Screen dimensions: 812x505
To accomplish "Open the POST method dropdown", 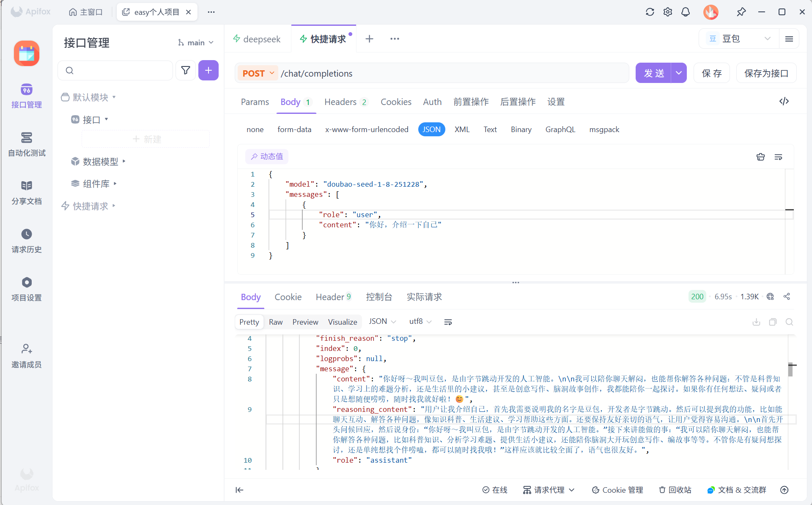I will 258,73.
